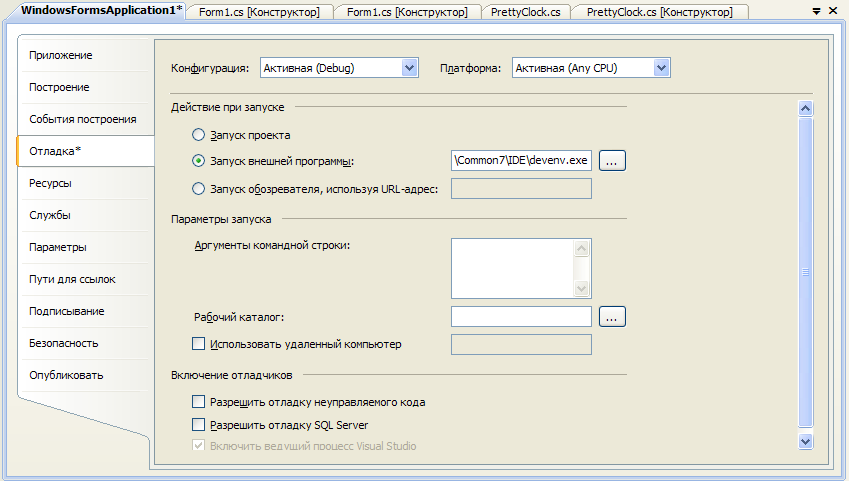Click the page scrollbar up arrow
This screenshot has height=481, width=849.
(805, 108)
